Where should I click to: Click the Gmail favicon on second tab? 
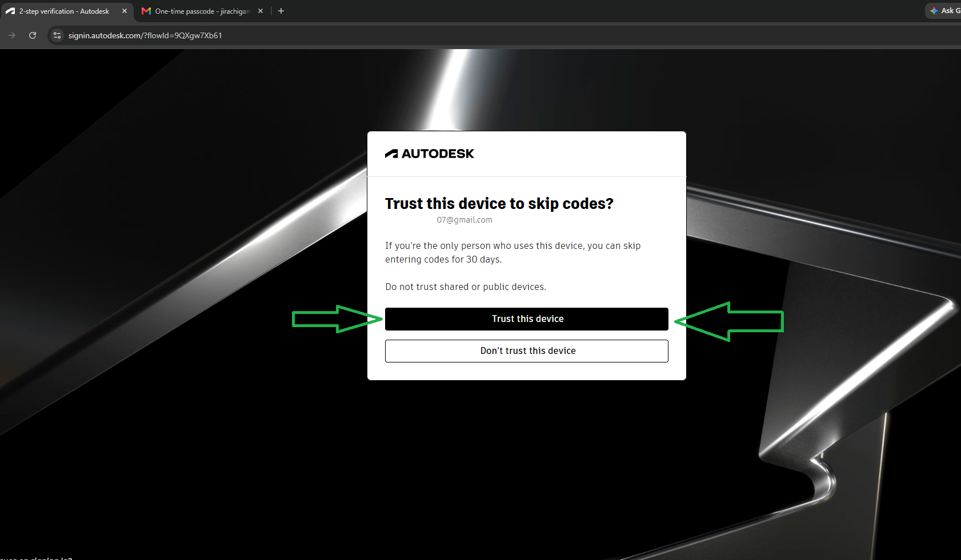tap(146, 11)
